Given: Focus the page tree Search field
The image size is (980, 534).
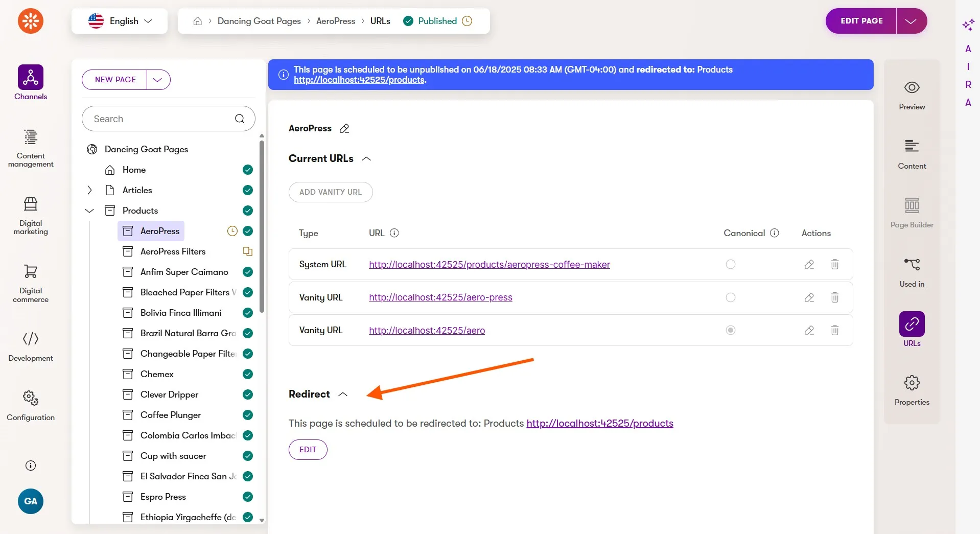Looking at the screenshot, I should [x=169, y=119].
